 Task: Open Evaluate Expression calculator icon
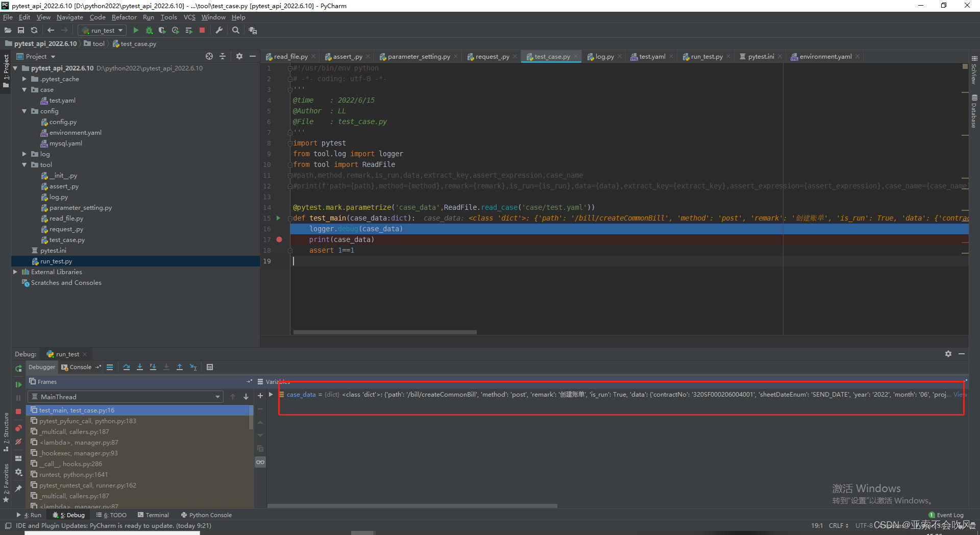click(210, 367)
